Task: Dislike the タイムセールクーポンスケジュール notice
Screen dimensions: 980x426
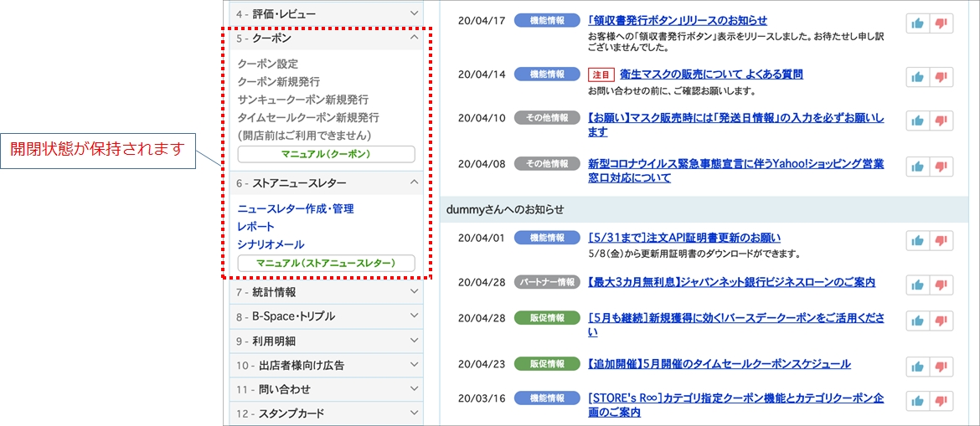Action: (x=941, y=367)
